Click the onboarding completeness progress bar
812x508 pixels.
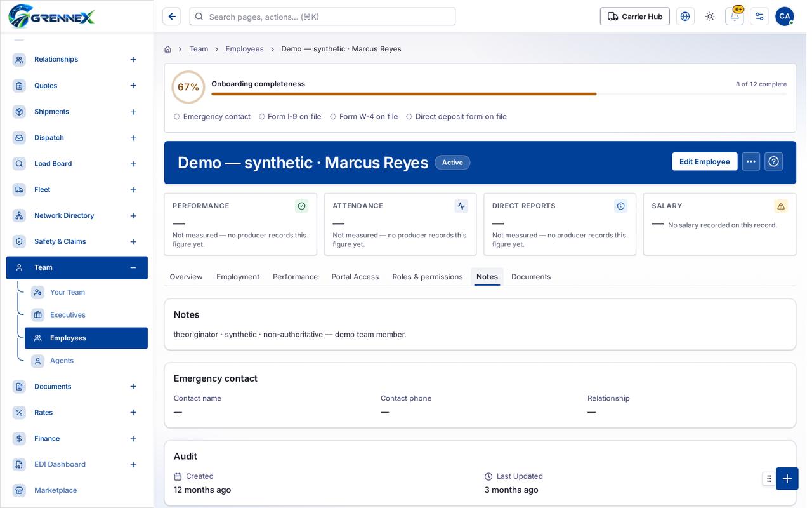pos(499,94)
